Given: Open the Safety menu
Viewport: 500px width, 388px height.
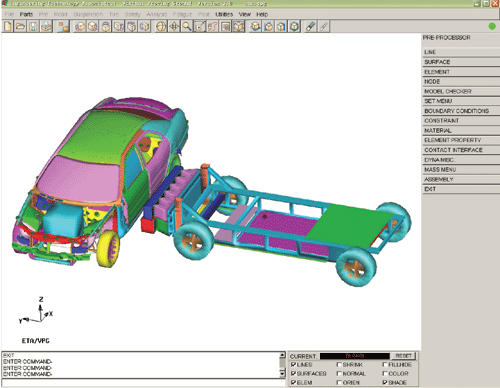Looking at the screenshot, I should (133, 14).
